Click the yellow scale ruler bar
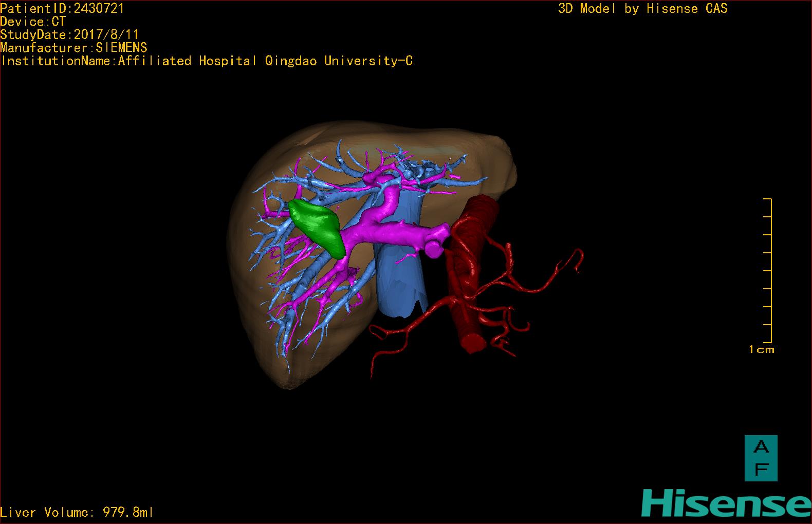Image resolution: width=812 pixels, height=524 pixels. click(768, 270)
